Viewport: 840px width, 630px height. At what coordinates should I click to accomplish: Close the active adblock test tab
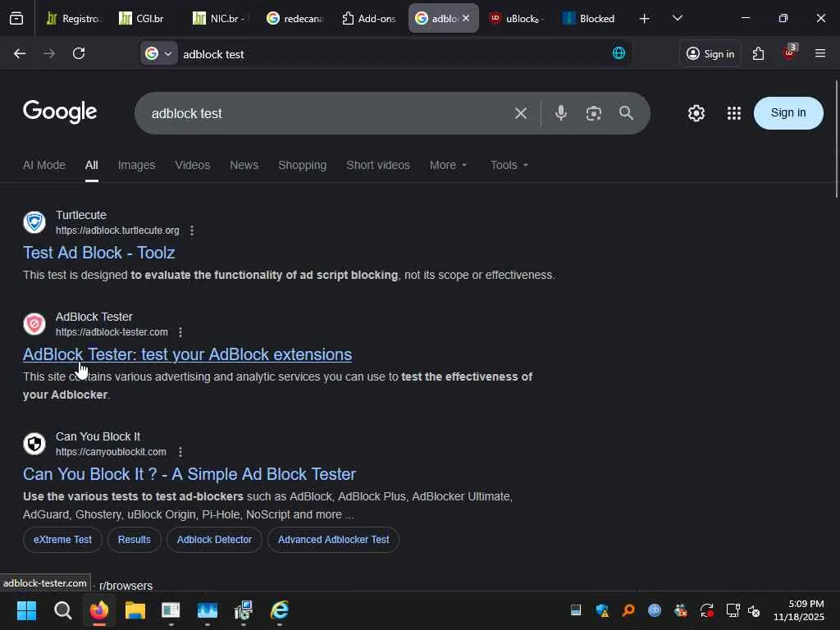point(466,18)
